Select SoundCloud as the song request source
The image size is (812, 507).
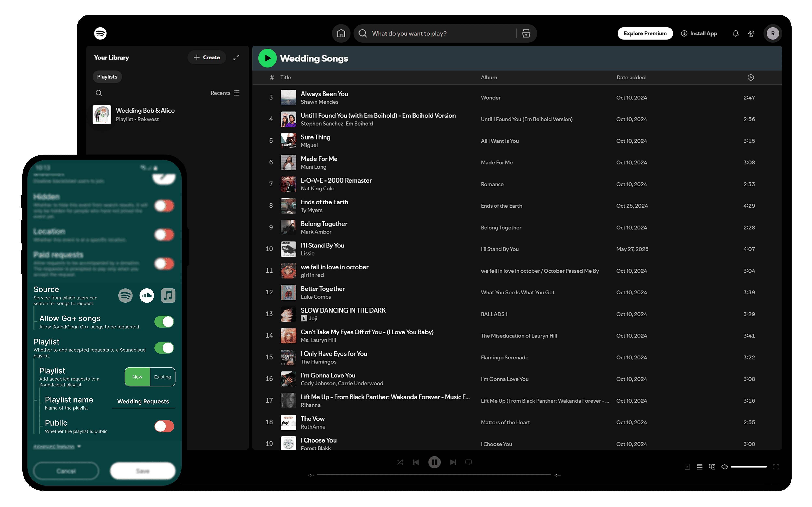tap(147, 295)
